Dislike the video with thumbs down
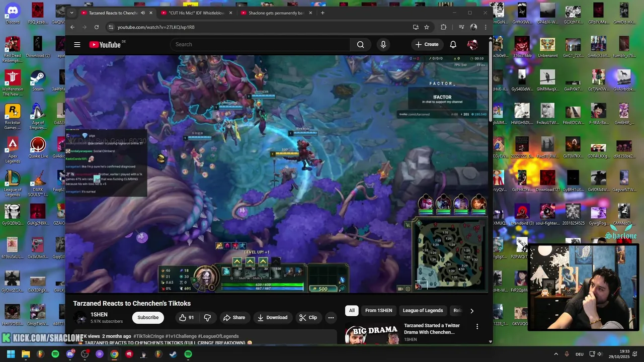 pyautogui.click(x=207, y=317)
